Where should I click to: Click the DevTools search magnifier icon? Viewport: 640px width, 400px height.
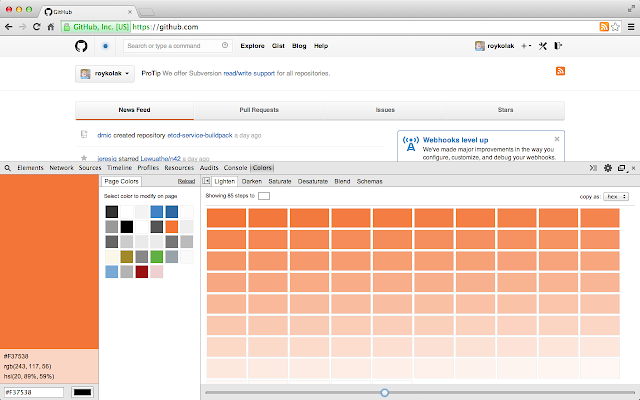8,168
